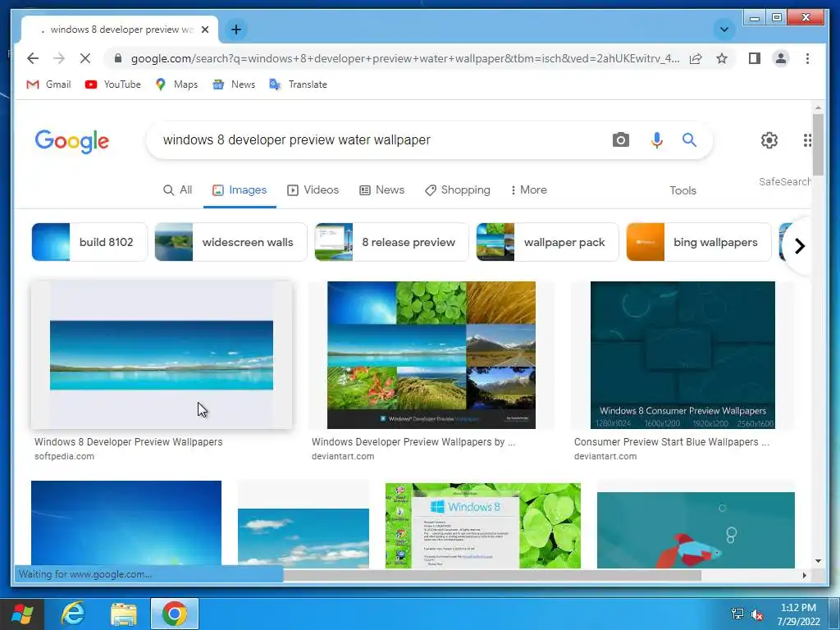Share this page from address bar
The width and height of the screenshot is (840, 630).
[696, 58]
